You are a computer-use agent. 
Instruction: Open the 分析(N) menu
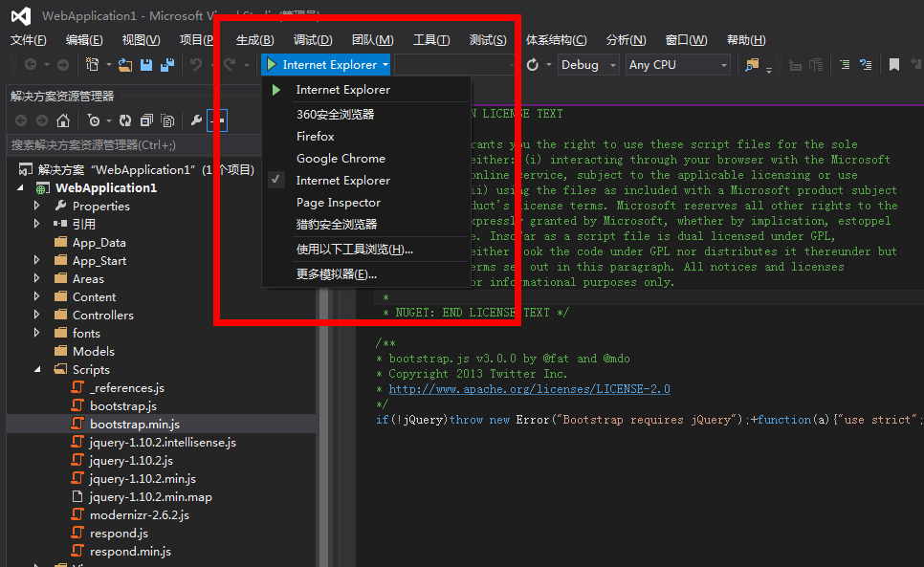coord(626,39)
